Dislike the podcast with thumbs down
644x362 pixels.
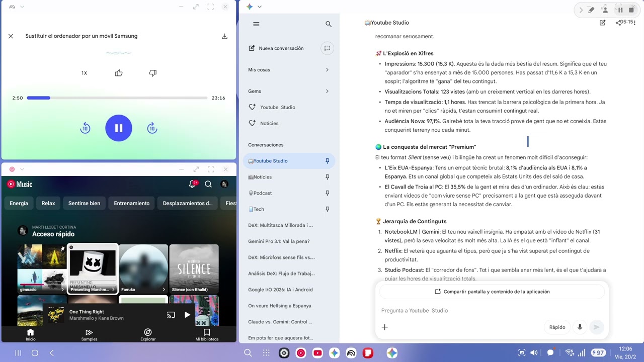pyautogui.click(x=153, y=73)
